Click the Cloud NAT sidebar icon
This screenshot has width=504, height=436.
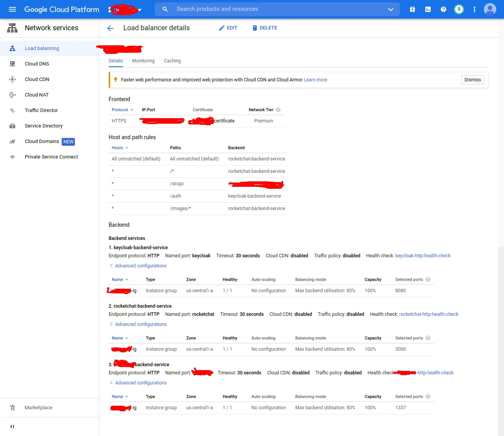(12, 95)
